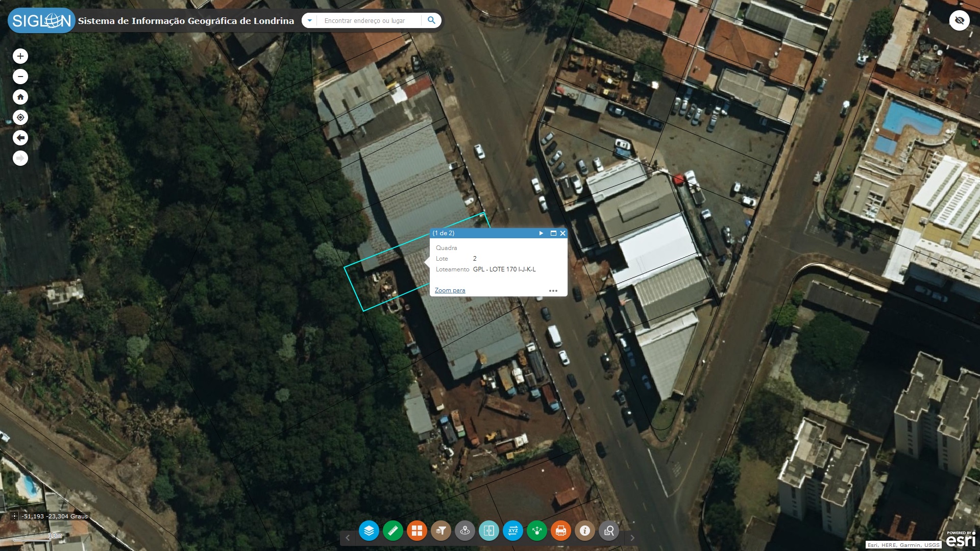Open the Layers list widget
This screenshot has height=551, width=980.
(x=369, y=531)
